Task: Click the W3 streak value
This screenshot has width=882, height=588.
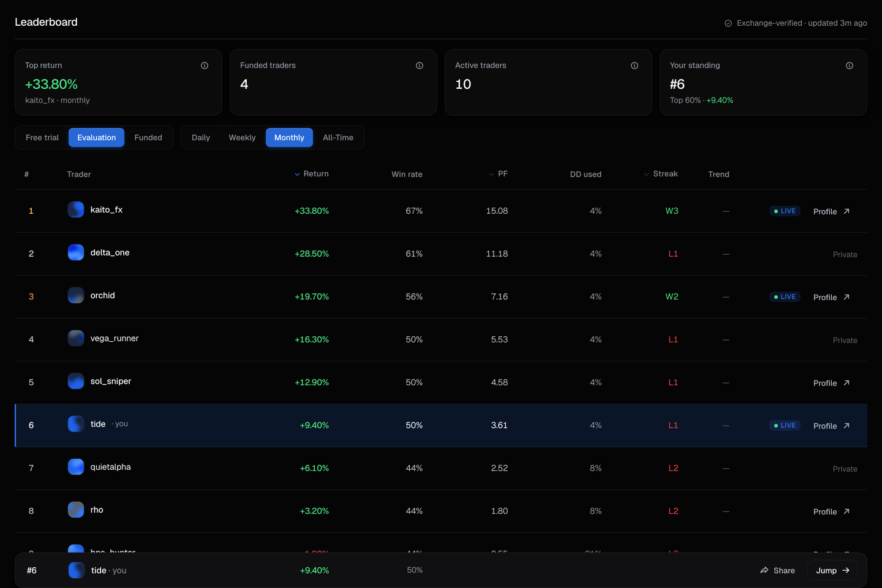Action: (x=672, y=211)
